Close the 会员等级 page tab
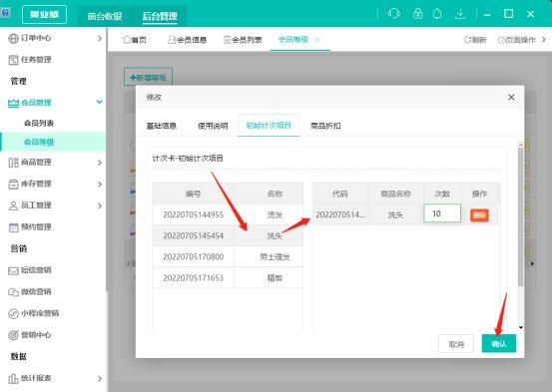The image size is (552, 392). coord(317,40)
